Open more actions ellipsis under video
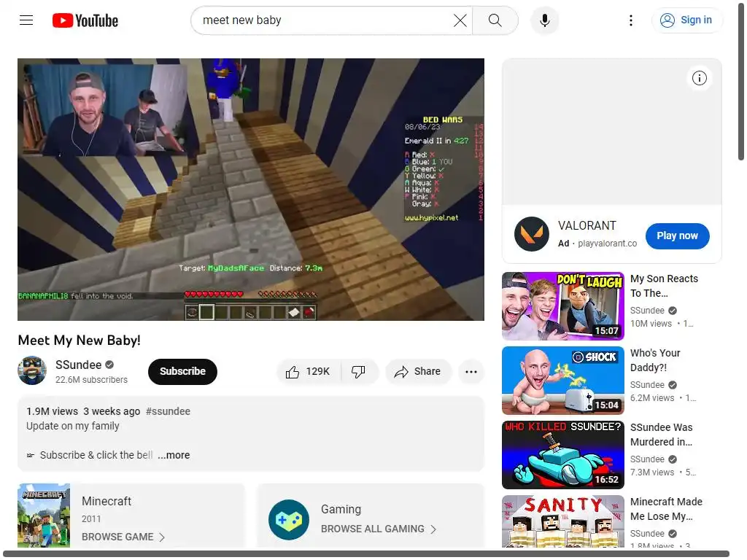Viewport: 747px width, 560px height. click(x=471, y=372)
